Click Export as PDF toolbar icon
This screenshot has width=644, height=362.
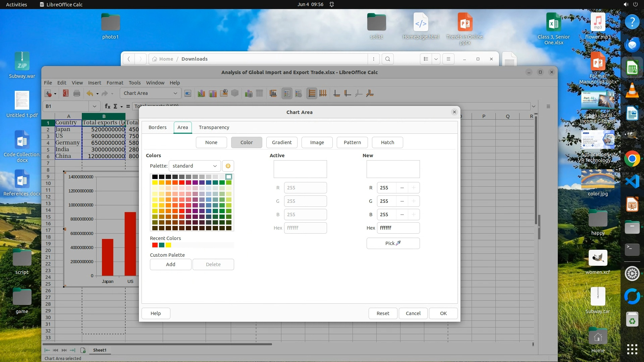pyautogui.click(x=66, y=94)
